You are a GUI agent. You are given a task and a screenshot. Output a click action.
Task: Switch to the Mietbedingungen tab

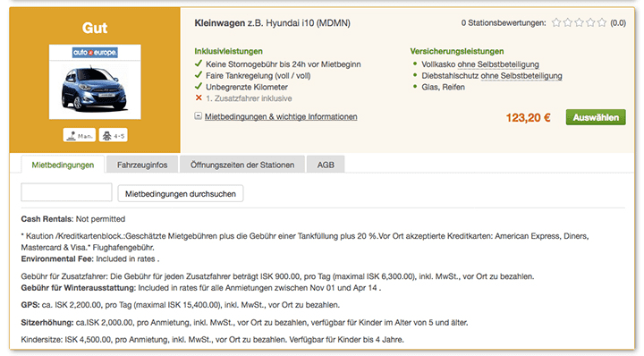click(63, 165)
